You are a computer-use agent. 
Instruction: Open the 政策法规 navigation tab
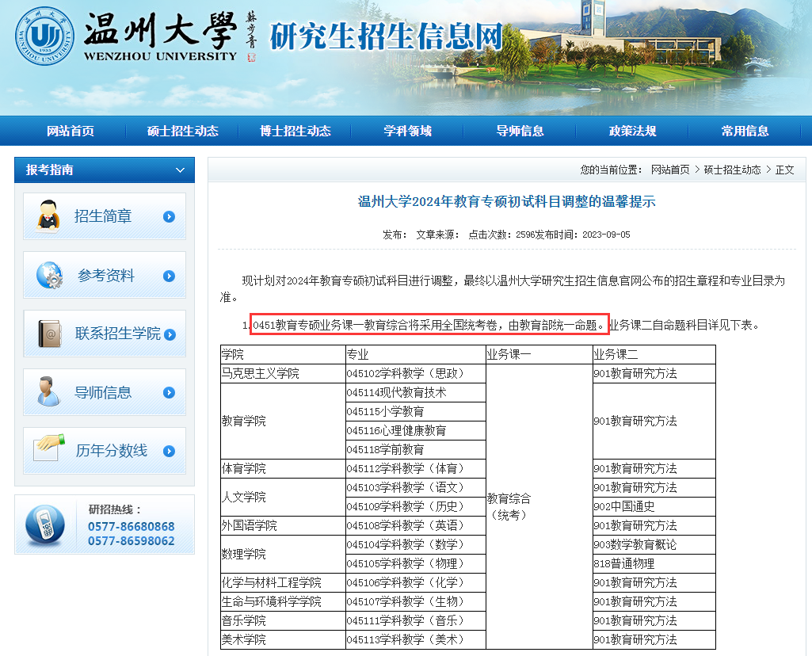click(x=632, y=131)
